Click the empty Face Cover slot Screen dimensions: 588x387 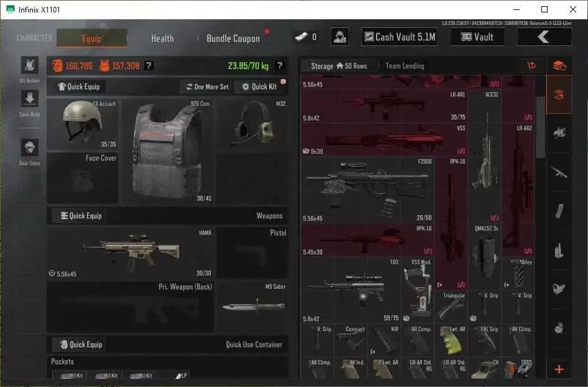pos(83,178)
